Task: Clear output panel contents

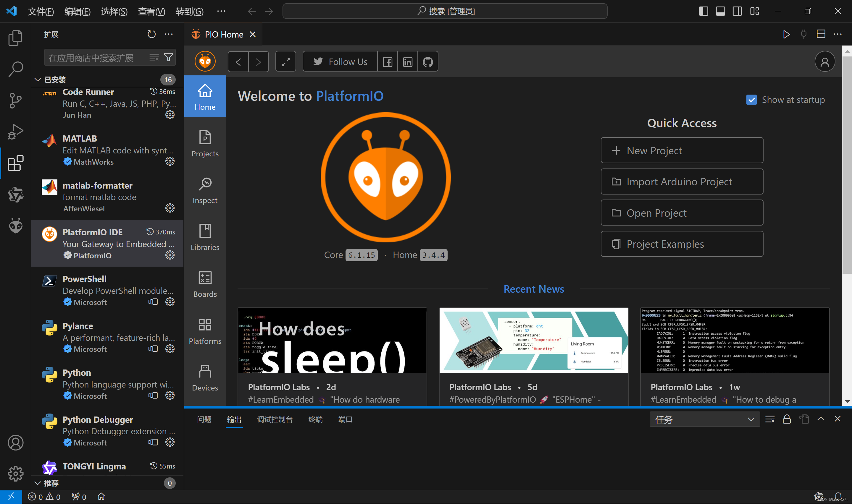Action: (x=770, y=419)
